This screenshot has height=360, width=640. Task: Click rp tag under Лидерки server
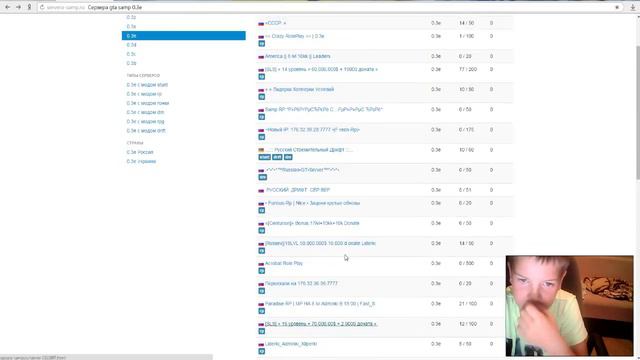tap(262, 97)
